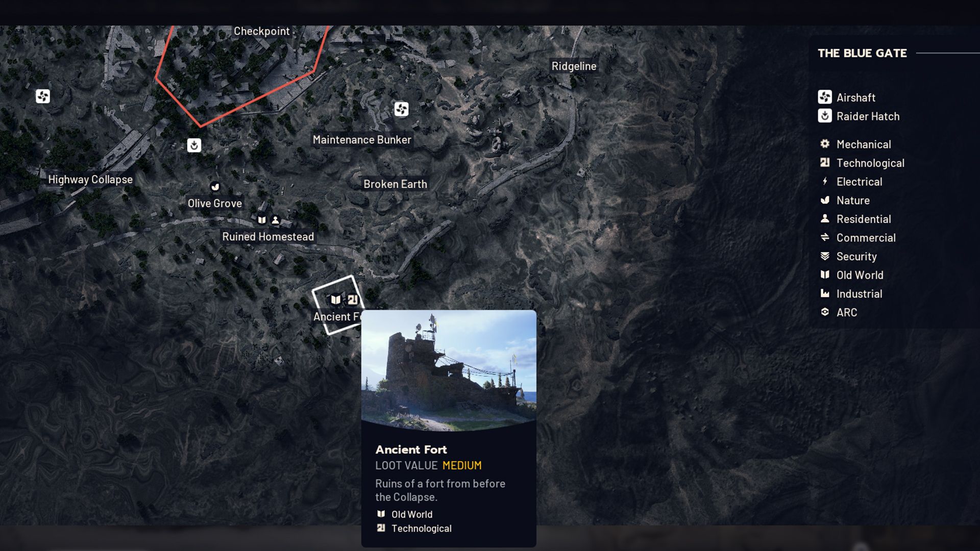This screenshot has width=980, height=551.
Task: Click the Airshaft marker at far left
Action: (43, 96)
